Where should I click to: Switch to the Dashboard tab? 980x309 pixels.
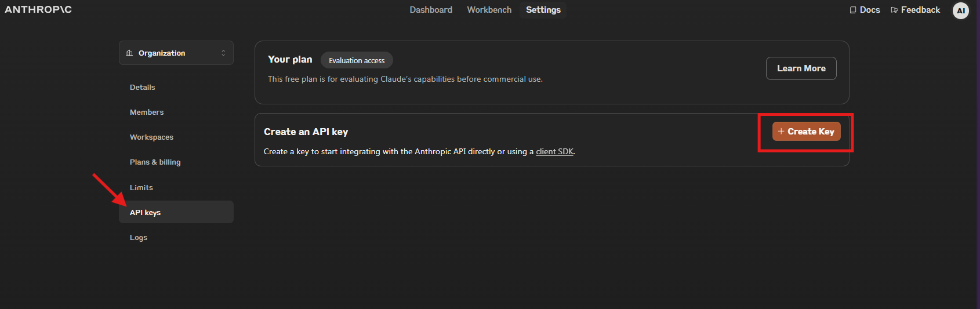pyautogui.click(x=431, y=10)
